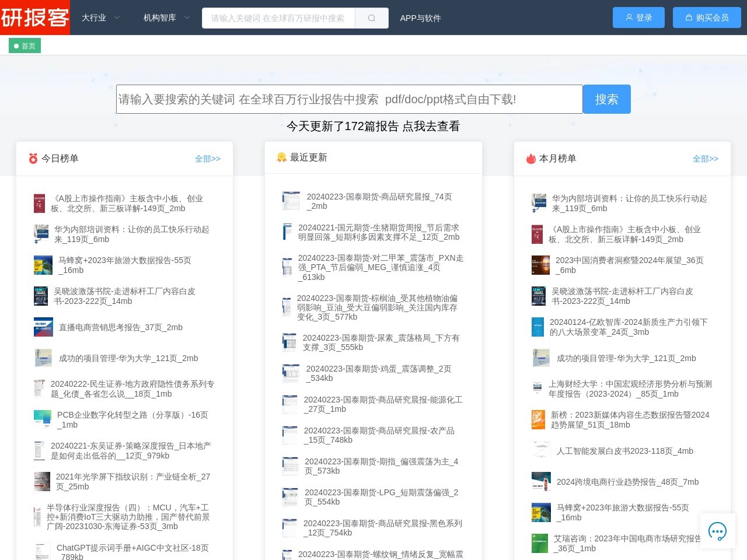
Task: Open the APP与软件 menu item
Action: pos(420,18)
